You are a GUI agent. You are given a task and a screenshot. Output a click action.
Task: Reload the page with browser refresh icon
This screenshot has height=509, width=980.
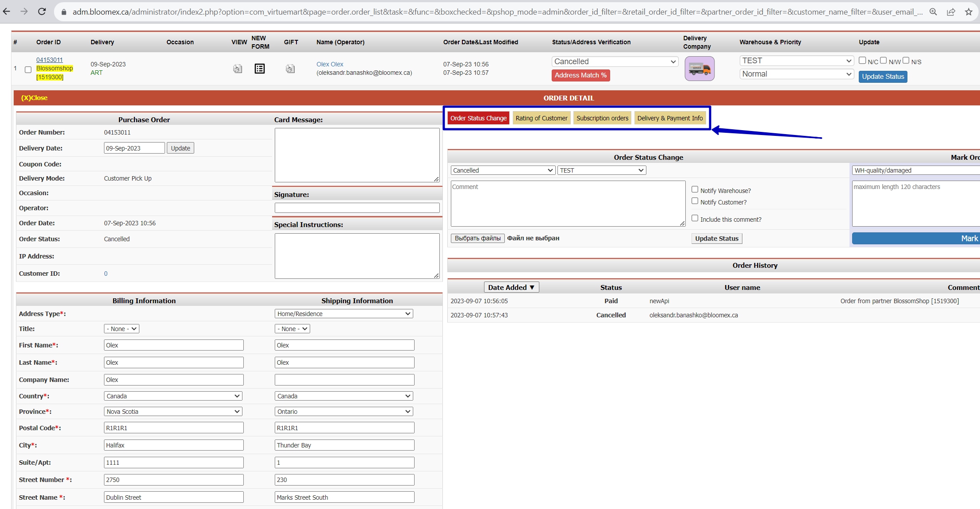tap(42, 12)
